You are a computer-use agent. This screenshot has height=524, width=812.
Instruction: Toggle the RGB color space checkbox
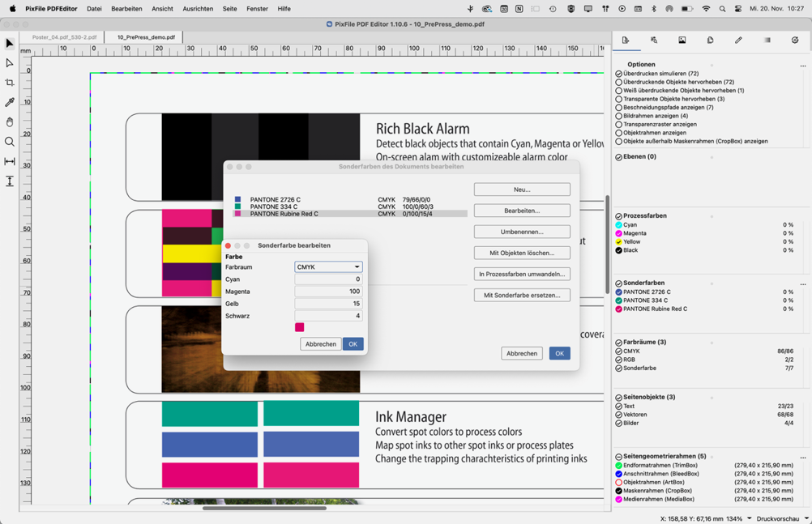pyautogui.click(x=619, y=360)
